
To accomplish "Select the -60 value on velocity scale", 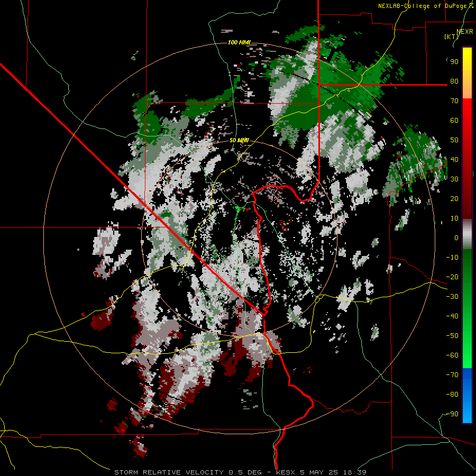I will [x=452, y=355].
